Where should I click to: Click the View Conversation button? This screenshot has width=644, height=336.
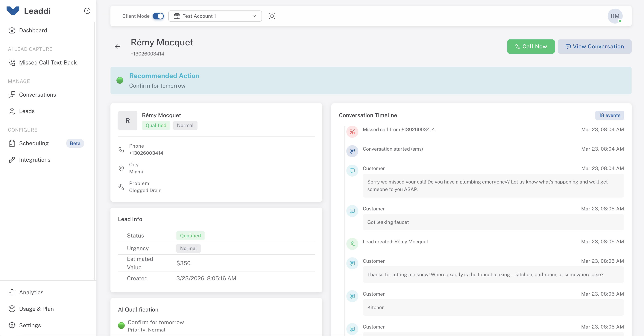[x=594, y=46]
